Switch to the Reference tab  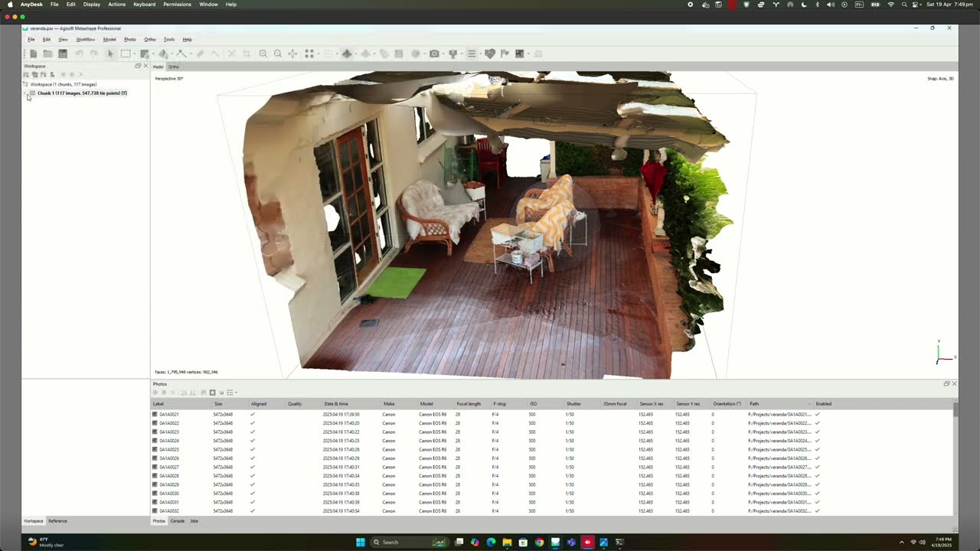click(x=57, y=521)
